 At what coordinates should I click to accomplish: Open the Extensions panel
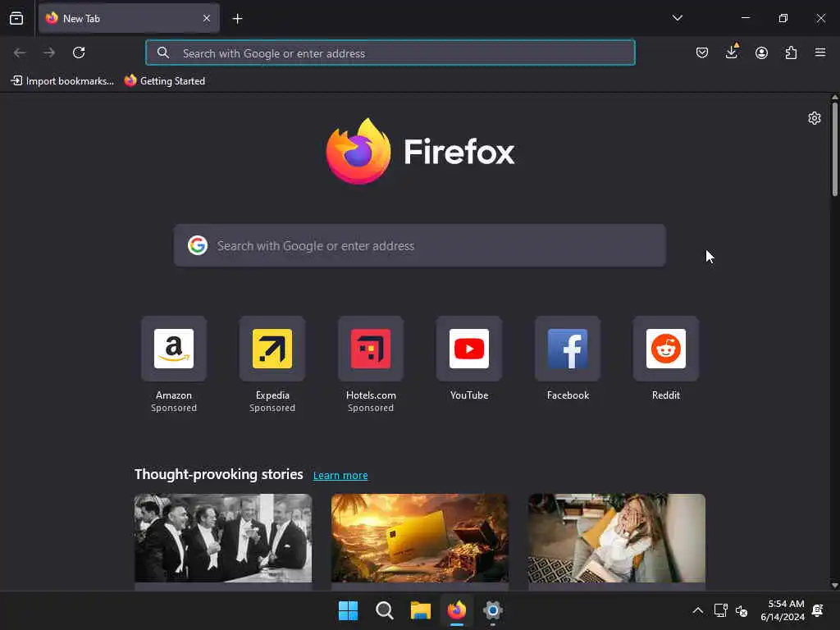click(791, 52)
